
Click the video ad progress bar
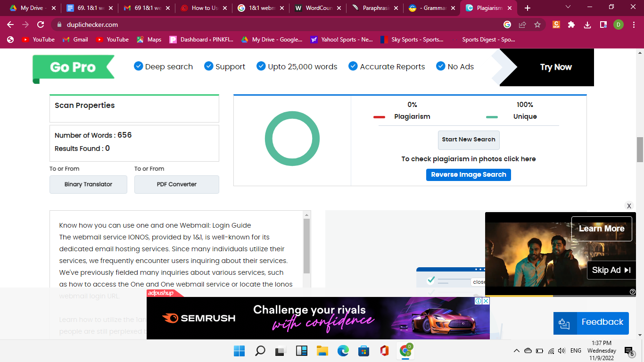pyautogui.click(x=561, y=296)
